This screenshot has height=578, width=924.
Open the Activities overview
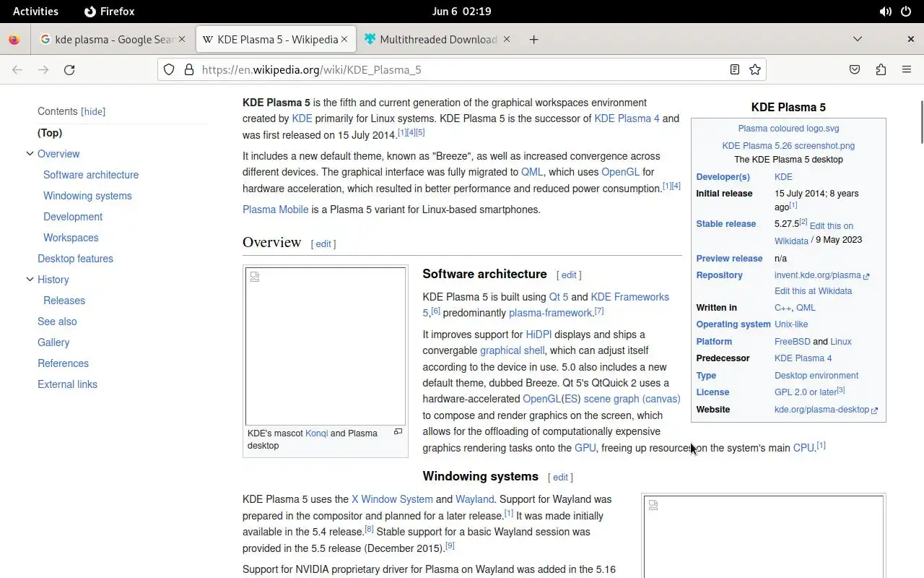(x=35, y=12)
